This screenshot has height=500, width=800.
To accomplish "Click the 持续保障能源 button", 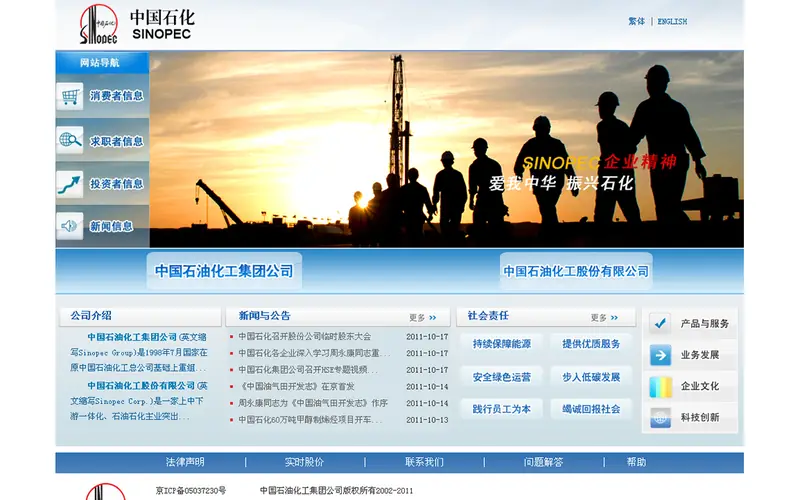I will (x=502, y=344).
